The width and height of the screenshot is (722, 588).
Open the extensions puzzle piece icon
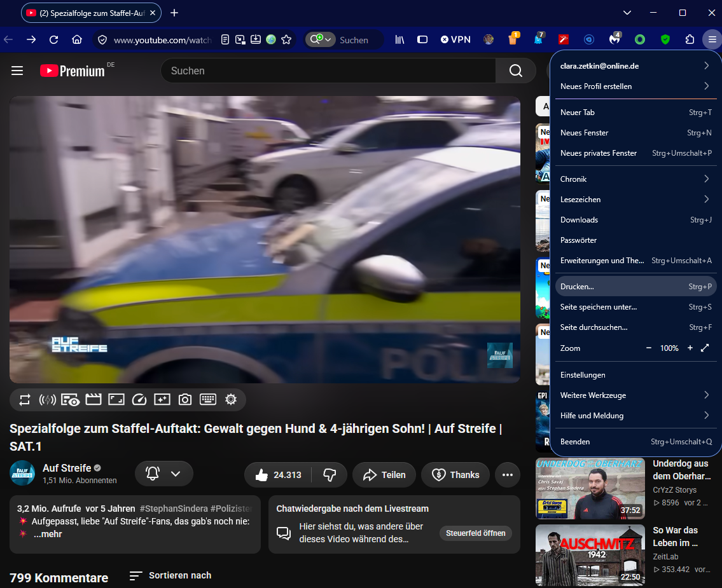click(690, 39)
